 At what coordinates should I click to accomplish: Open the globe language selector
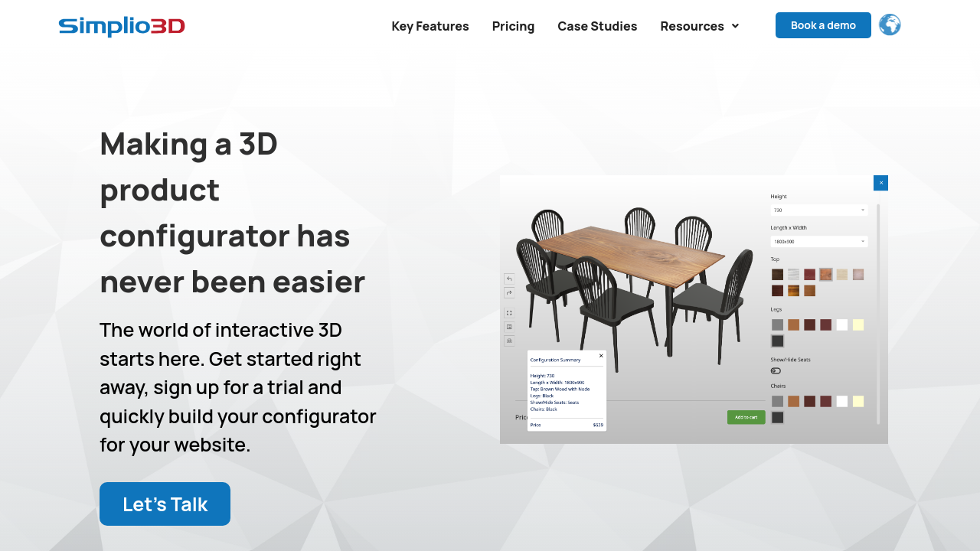click(890, 25)
